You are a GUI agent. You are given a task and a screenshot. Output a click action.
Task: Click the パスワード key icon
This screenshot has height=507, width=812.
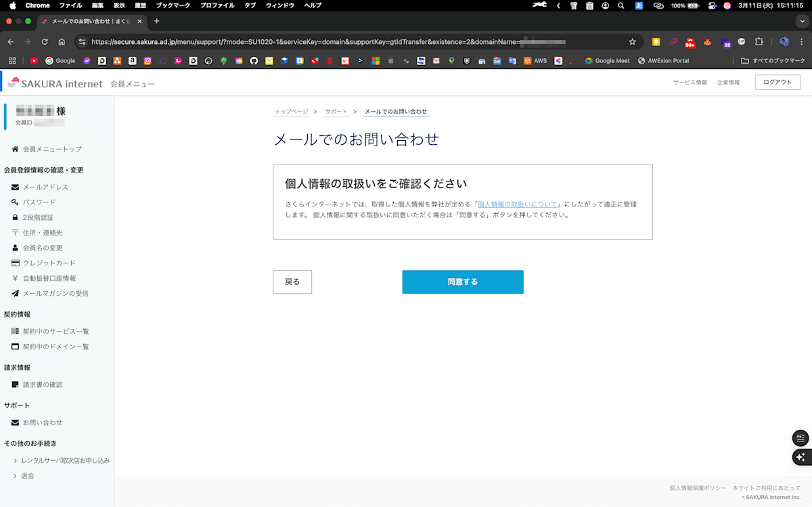(x=14, y=202)
